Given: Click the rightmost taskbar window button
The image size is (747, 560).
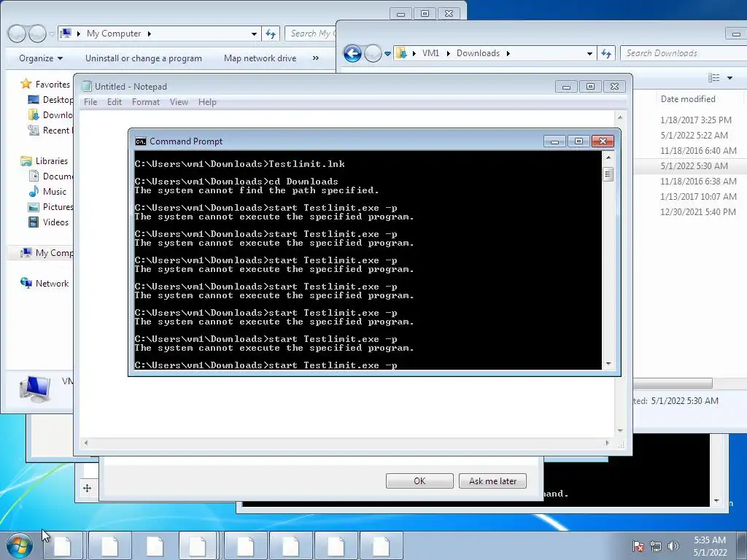Looking at the screenshot, I should (x=381, y=545).
